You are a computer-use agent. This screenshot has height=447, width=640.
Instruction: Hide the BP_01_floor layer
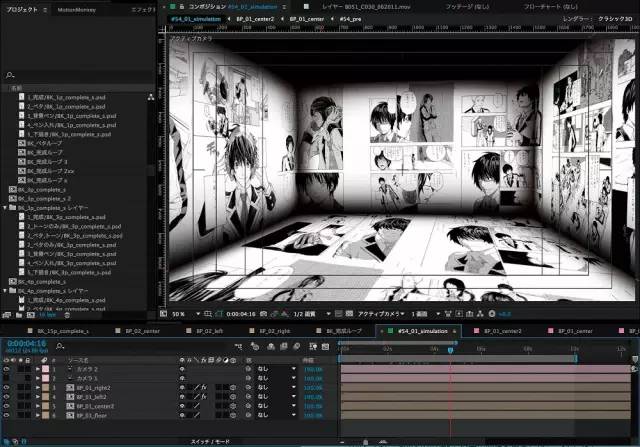pos(7,416)
